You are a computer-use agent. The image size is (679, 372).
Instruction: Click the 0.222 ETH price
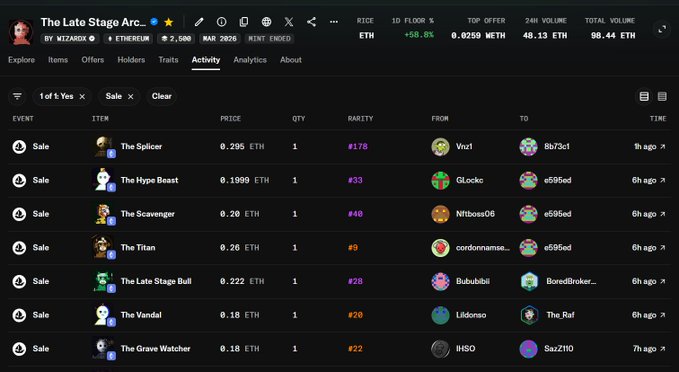[x=242, y=281]
